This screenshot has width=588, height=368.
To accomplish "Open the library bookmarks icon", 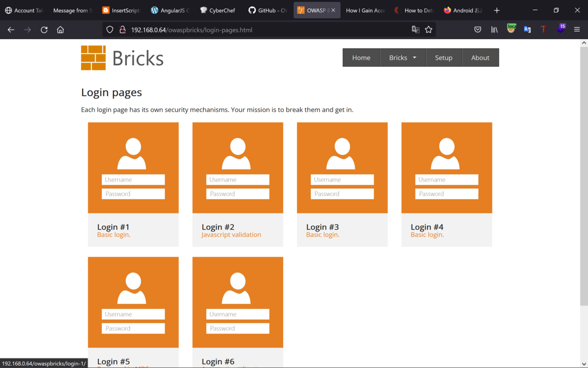I will click(494, 30).
